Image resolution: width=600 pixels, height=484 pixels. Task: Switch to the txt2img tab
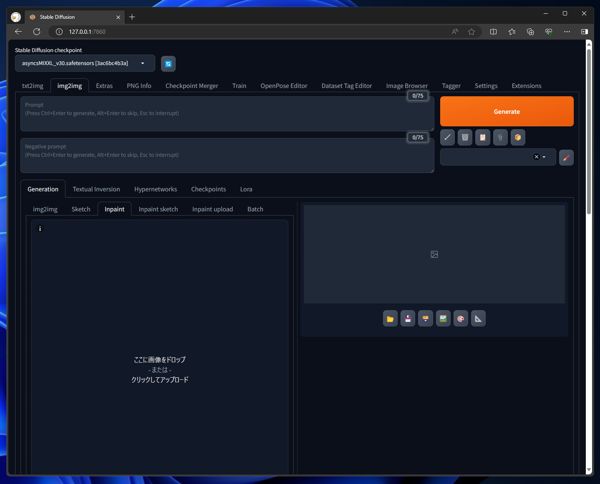[33, 86]
